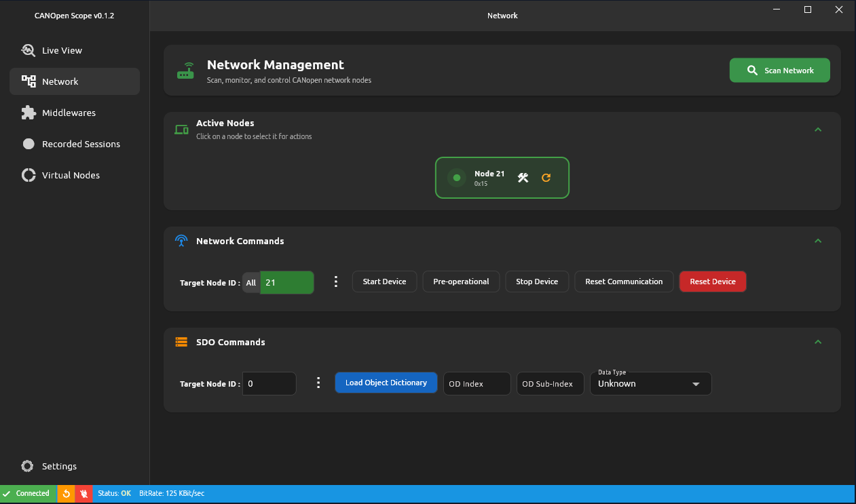Click the orange reconnect icon in status bar
The width and height of the screenshot is (856, 504).
[66, 493]
